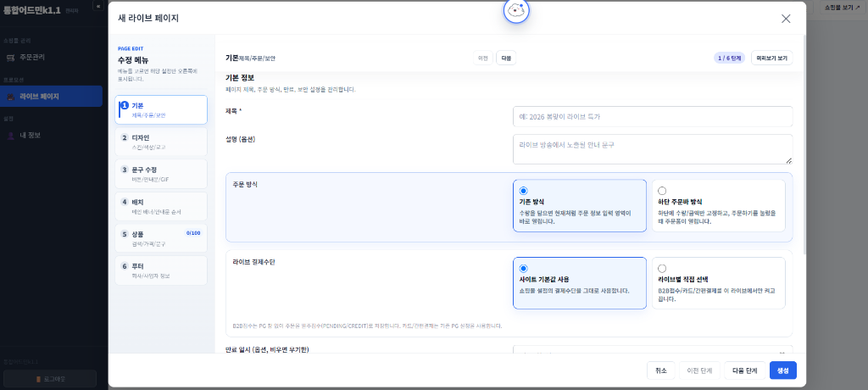The width and height of the screenshot is (868, 390).
Task: Click the cloud mascot icon at top
Action: (x=516, y=10)
